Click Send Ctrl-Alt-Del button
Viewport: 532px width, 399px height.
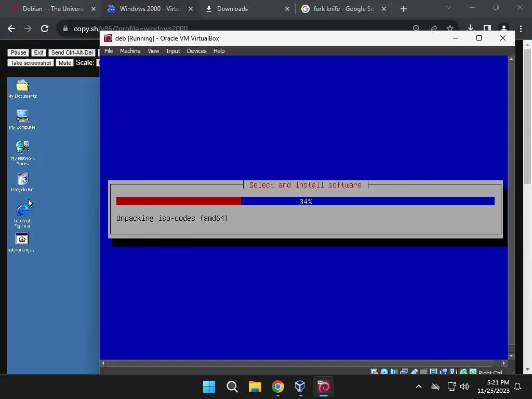point(72,52)
